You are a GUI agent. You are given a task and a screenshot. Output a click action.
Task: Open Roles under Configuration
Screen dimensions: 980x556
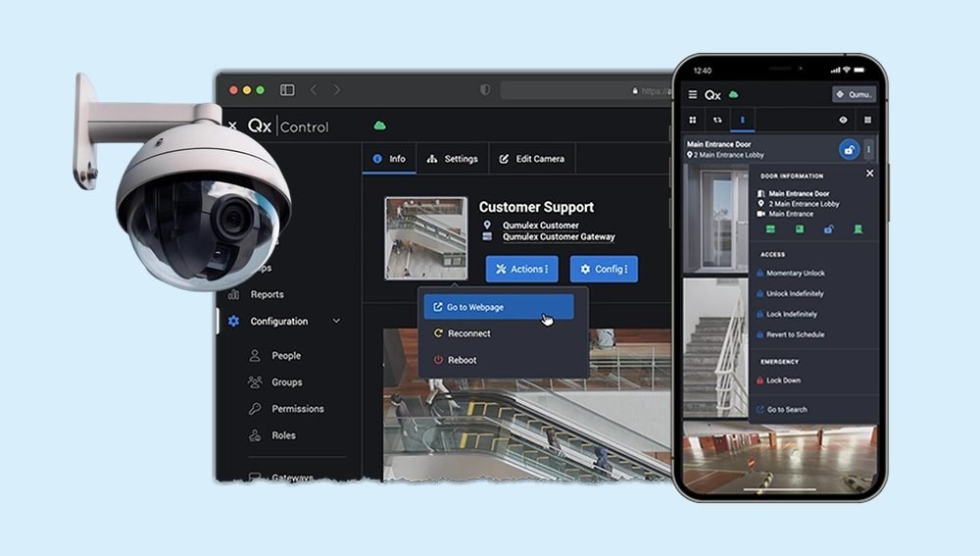[x=284, y=435]
